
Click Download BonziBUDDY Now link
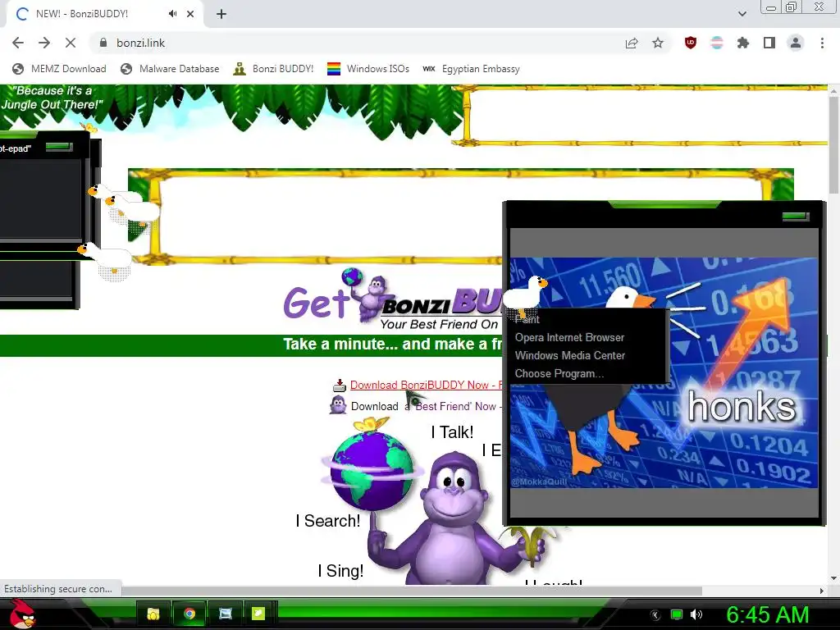click(426, 386)
